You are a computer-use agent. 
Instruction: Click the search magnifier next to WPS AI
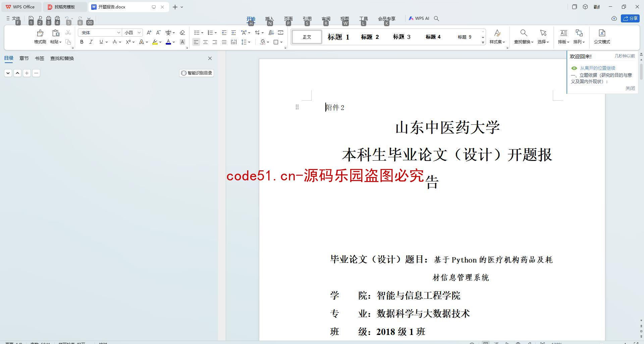(x=436, y=18)
